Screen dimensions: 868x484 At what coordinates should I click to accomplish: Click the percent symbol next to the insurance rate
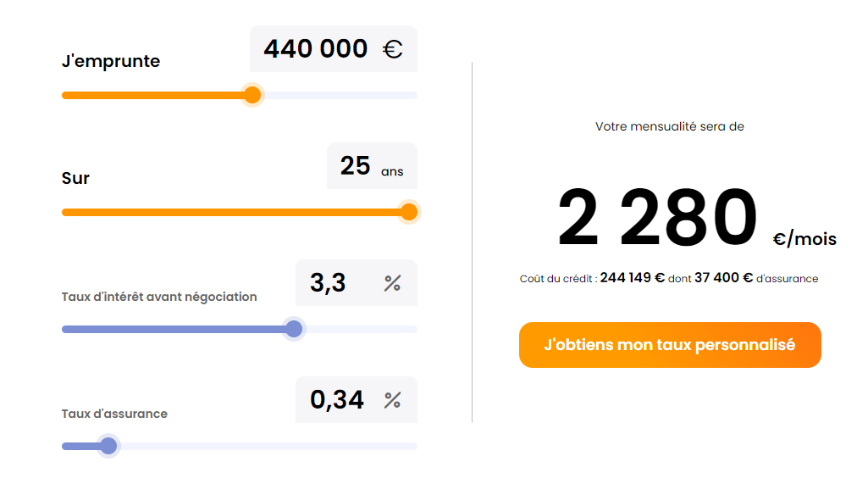coord(392,400)
